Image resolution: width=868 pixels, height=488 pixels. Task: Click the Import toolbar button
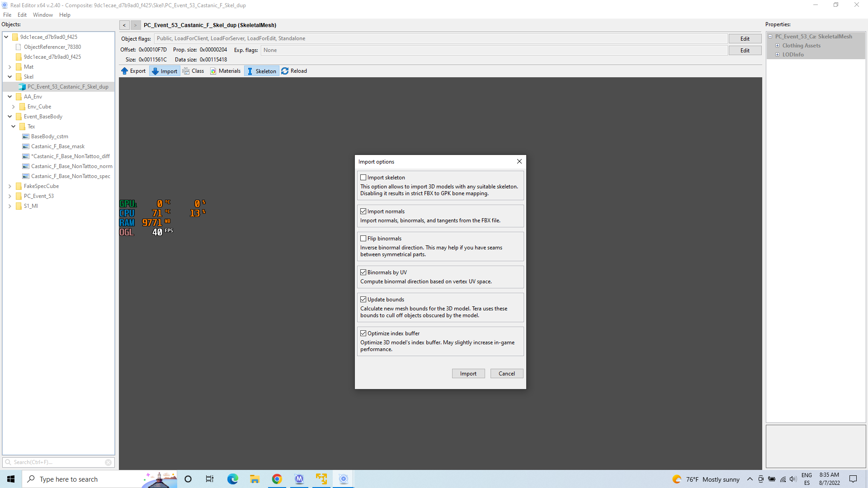pyautogui.click(x=165, y=71)
